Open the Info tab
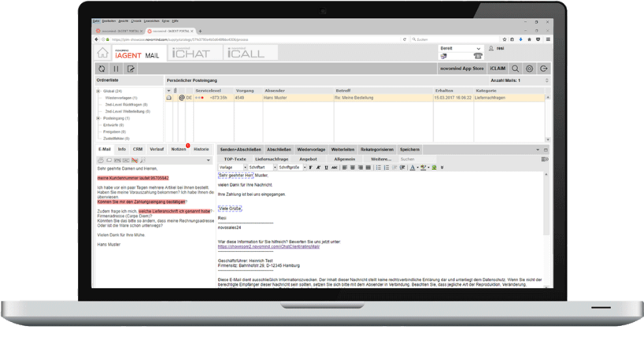This screenshot has width=644, height=352. pyautogui.click(x=122, y=149)
